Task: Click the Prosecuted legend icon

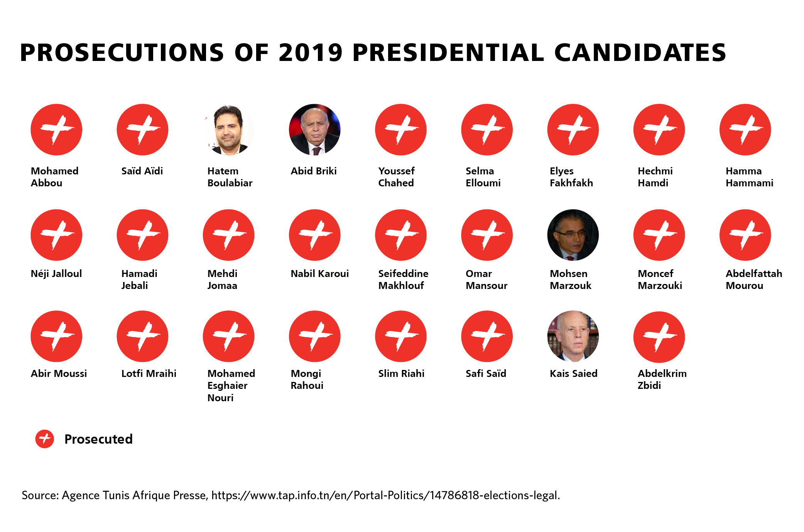Action: 45,439
